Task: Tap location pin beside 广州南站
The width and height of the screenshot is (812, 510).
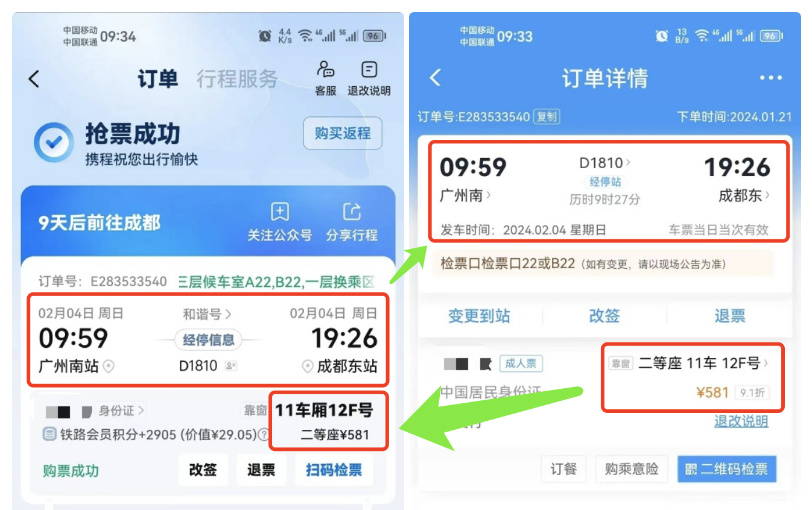Action: tap(108, 366)
